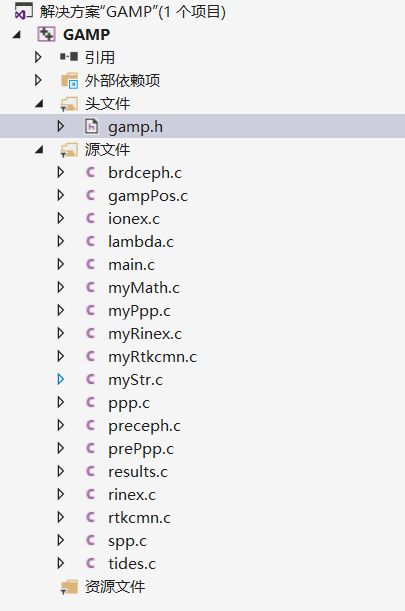Expand the myStr.c blue arrow

61,379
